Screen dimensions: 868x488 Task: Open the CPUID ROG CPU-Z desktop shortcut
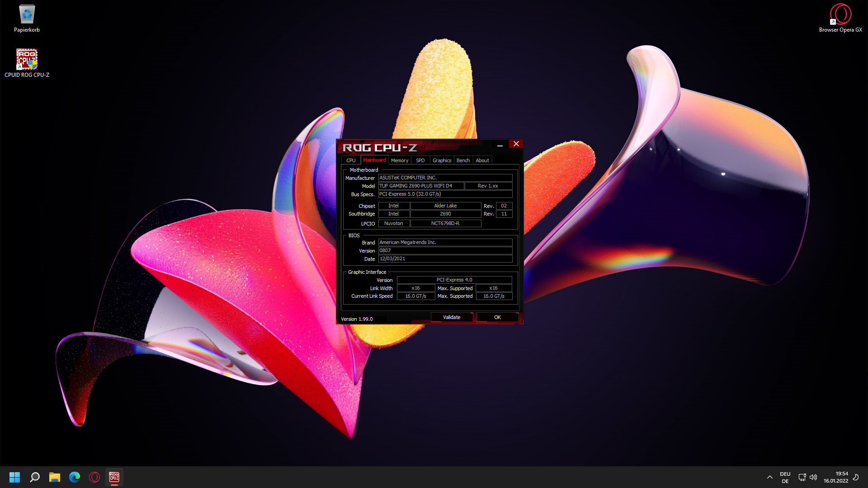point(27,63)
